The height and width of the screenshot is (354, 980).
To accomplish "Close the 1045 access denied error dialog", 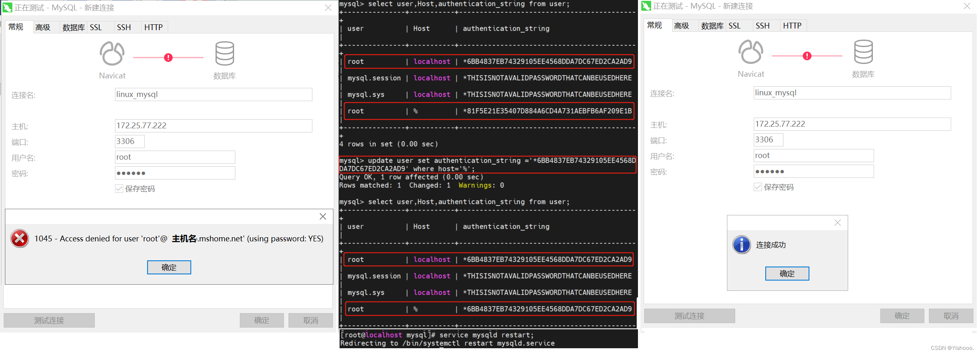I will (x=323, y=217).
